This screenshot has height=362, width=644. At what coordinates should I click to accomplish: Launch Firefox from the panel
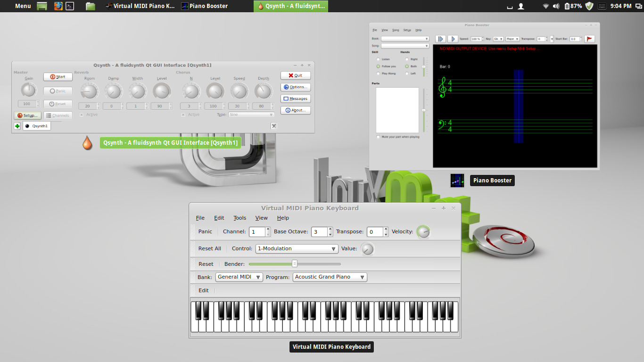click(x=58, y=6)
